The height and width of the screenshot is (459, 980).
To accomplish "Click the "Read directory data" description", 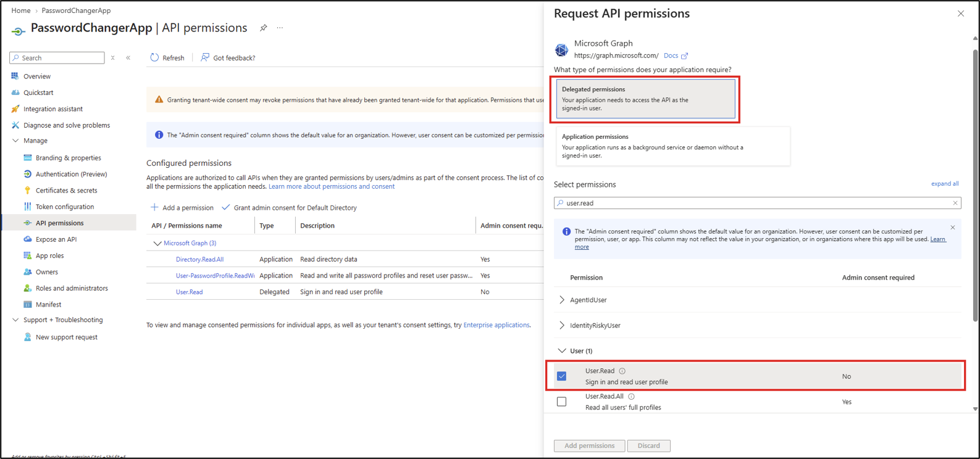I will pyautogui.click(x=329, y=259).
